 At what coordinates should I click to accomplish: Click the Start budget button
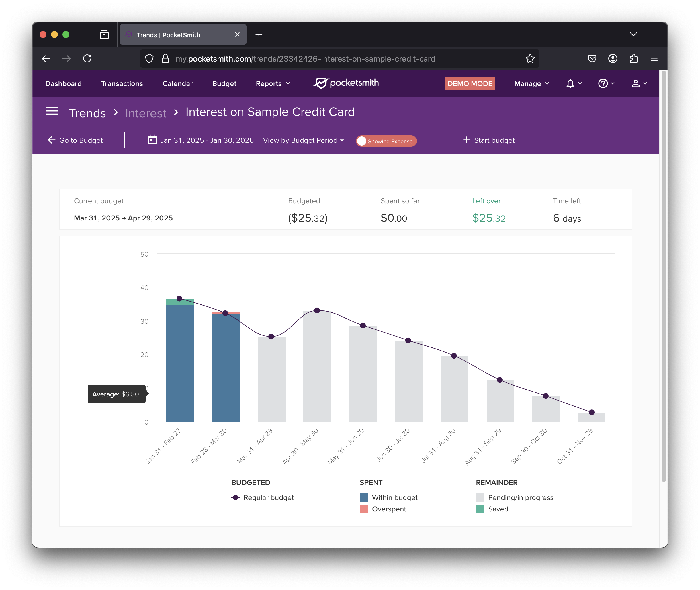[x=489, y=140]
